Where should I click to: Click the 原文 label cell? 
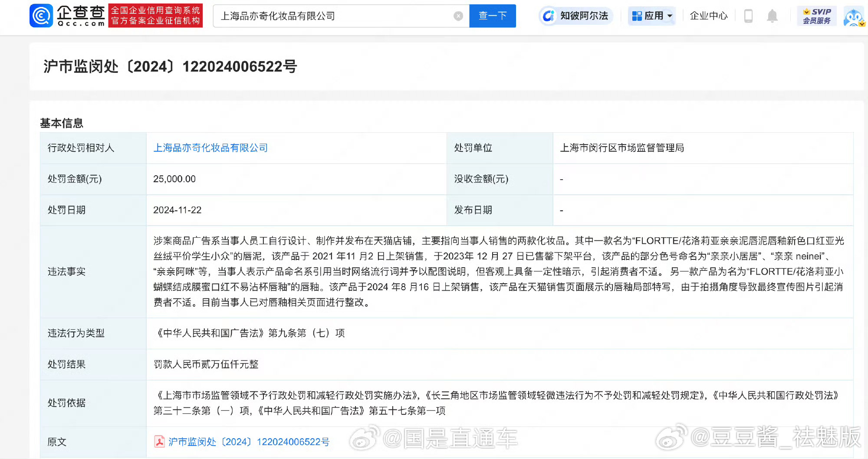coord(93,442)
